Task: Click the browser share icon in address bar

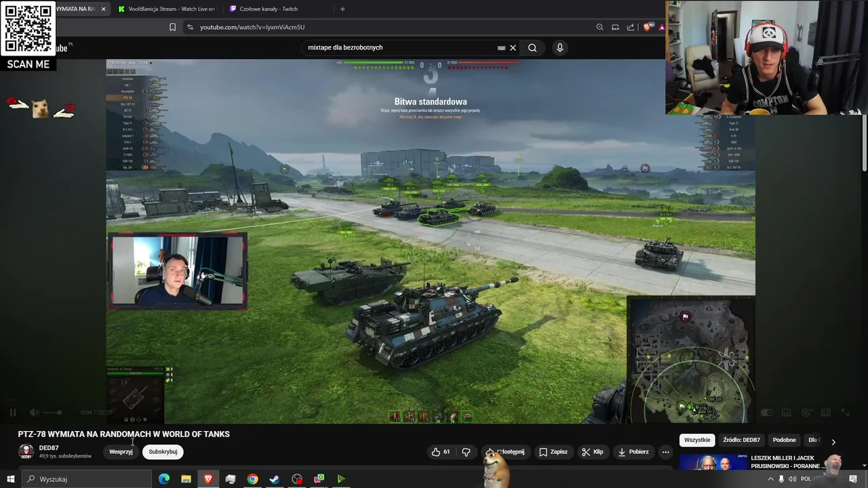Action: coord(631,27)
